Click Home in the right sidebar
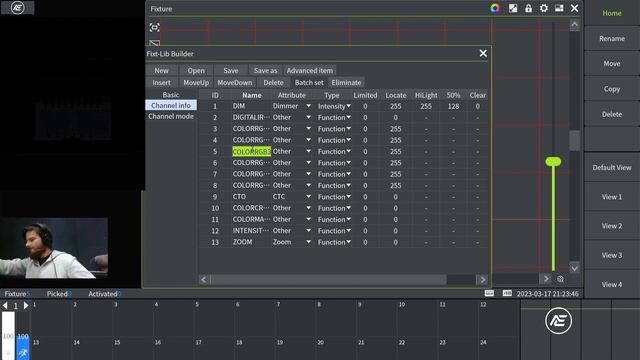 click(x=612, y=13)
